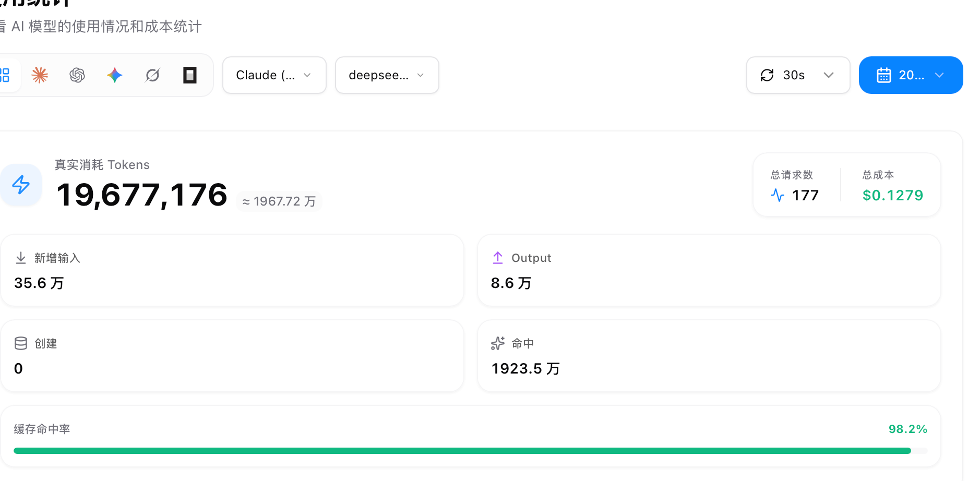This screenshot has width=980, height=481.
Task: Select the Claude starburst provider filter
Action: 40,75
